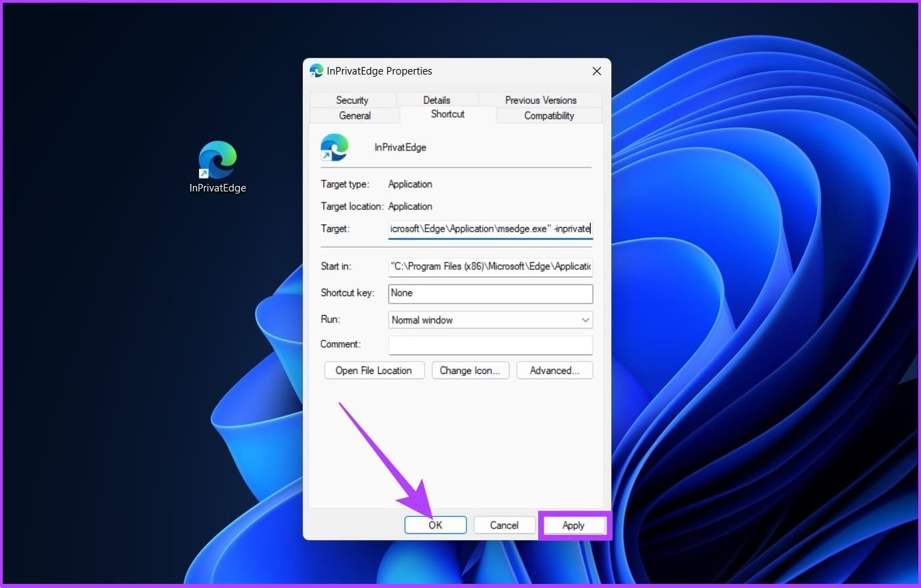The image size is (921, 588).
Task: Select the Shortcut tab
Action: [448, 114]
